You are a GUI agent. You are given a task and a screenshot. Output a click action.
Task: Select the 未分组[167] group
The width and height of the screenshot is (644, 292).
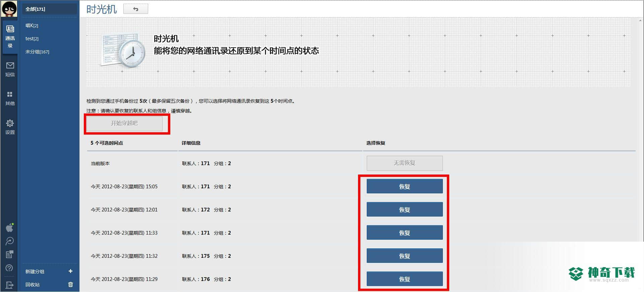click(x=37, y=52)
